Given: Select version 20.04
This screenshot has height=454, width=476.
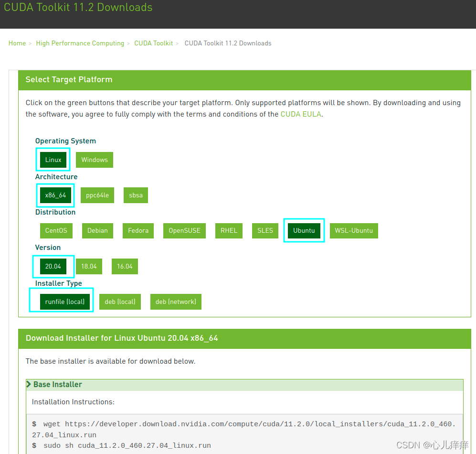Looking at the screenshot, I should click(53, 267).
